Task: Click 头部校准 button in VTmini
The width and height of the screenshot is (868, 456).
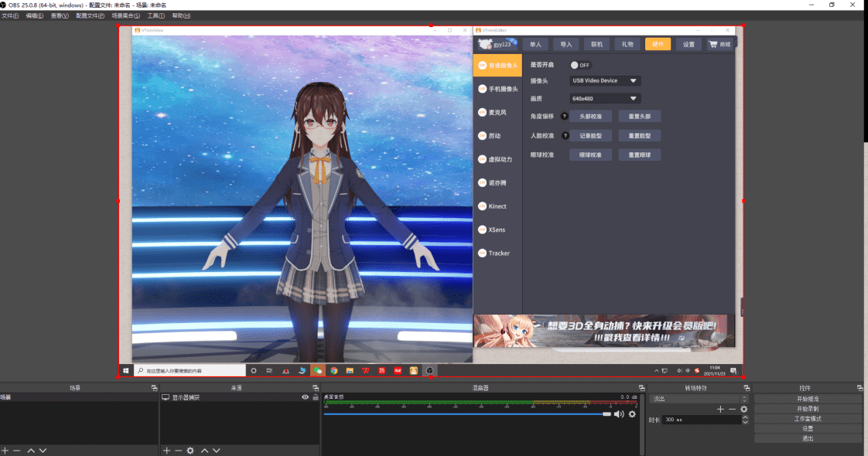Action: [x=590, y=117]
